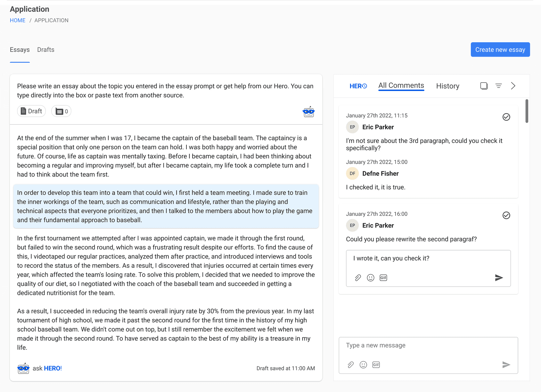Image resolution: width=541 pixels, height=392 pixels.
Task: Attach a file to the reply box
Action: [358, 278]
